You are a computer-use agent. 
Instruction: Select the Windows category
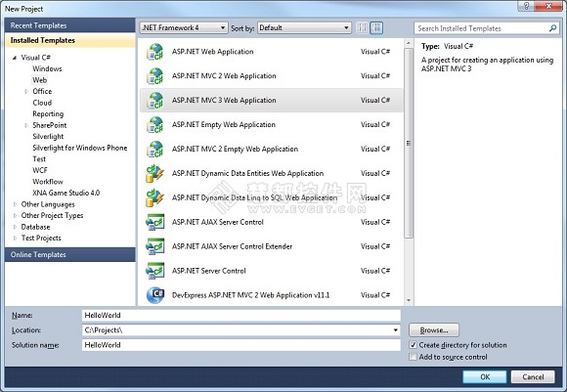coord(47,68)
